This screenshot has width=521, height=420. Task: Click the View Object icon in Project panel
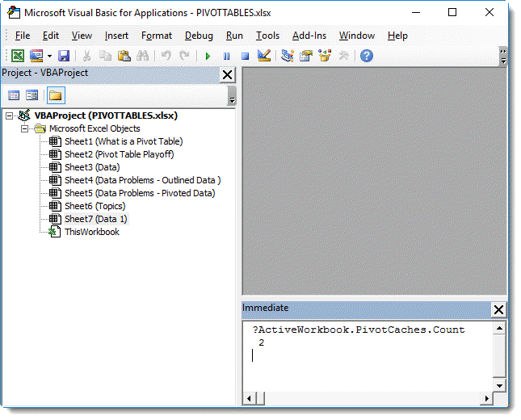[32, 95]
